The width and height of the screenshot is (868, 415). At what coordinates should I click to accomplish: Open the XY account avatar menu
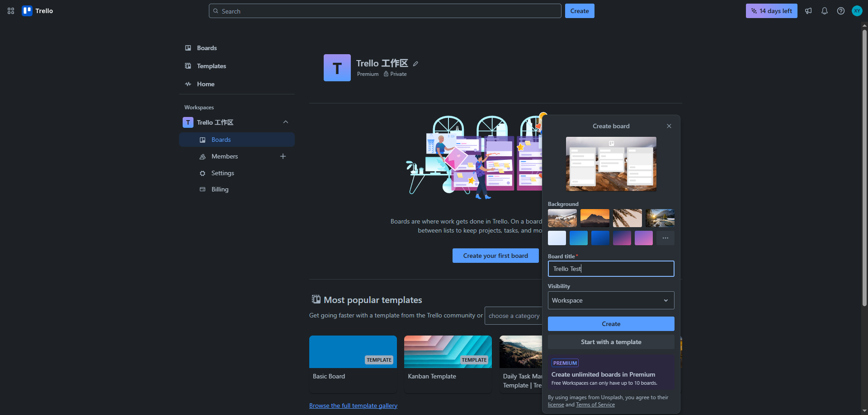[x=857, y=11]
